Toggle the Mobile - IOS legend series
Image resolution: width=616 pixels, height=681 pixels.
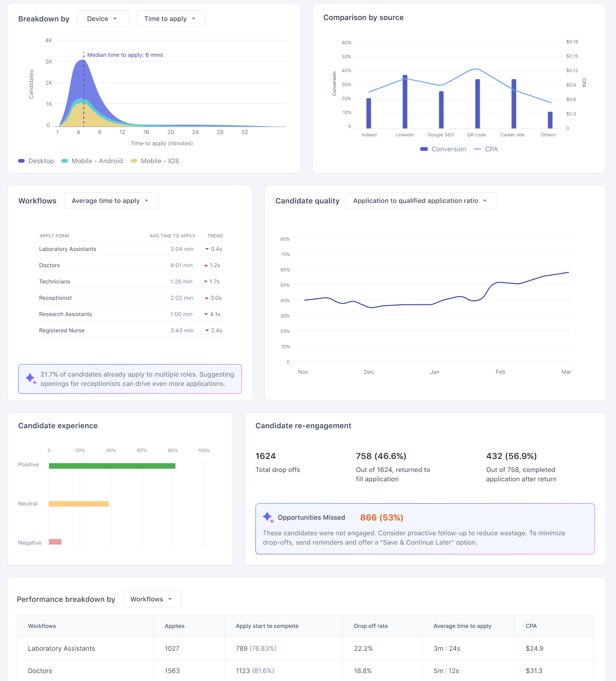155,161
